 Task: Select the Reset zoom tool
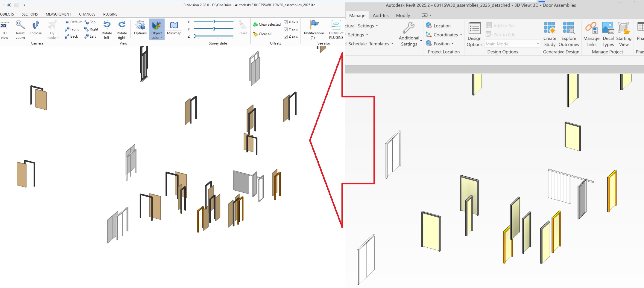point(20,29)
